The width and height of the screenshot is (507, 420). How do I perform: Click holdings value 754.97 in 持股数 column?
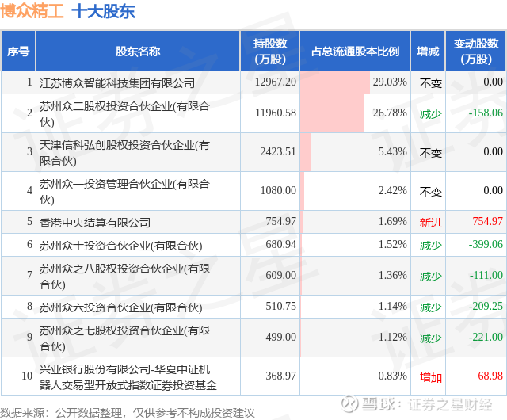click(280, 221)
